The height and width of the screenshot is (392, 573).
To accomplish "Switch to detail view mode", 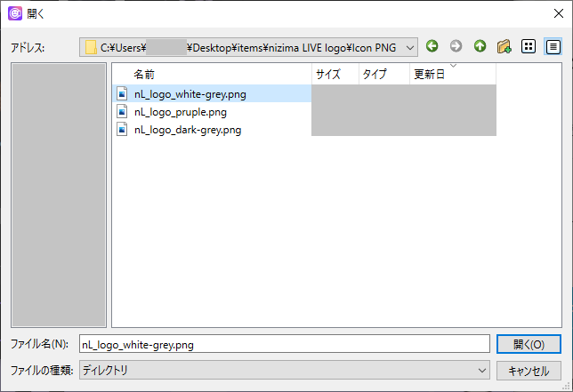I will coord(553,46).
